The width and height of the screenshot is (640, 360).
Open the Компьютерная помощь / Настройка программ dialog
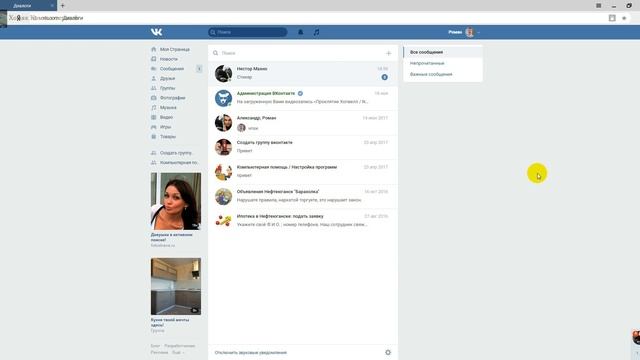pos(303,171)
